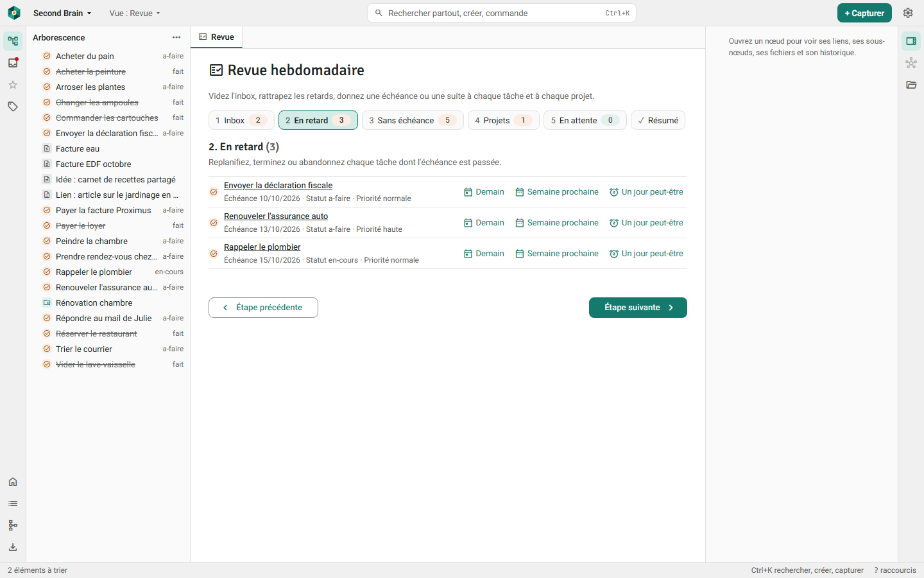Viewport: 924px width, 578px height.
Task: Open the Vue : Revue dropdown
Action: pos(135,13)
